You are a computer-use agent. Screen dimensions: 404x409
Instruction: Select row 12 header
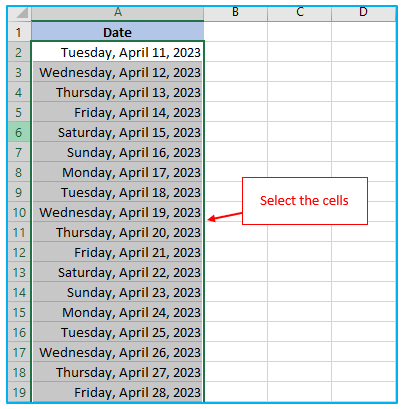click(x=19, y=252)
